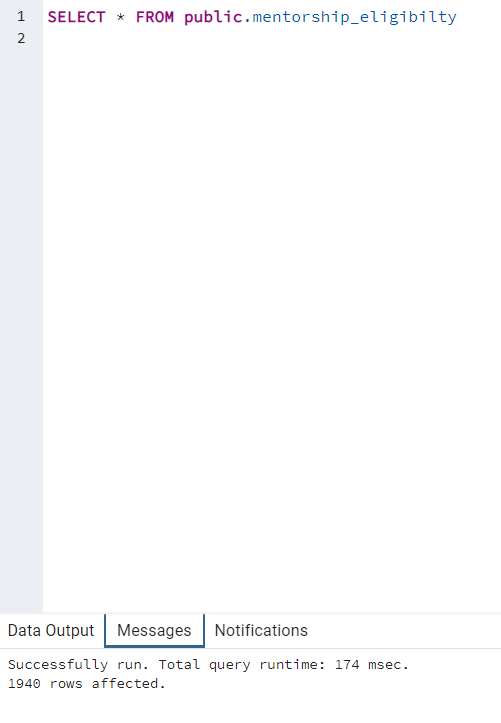Open the Notifications tab
Screen dimensions: 501x723
[261, 630]
